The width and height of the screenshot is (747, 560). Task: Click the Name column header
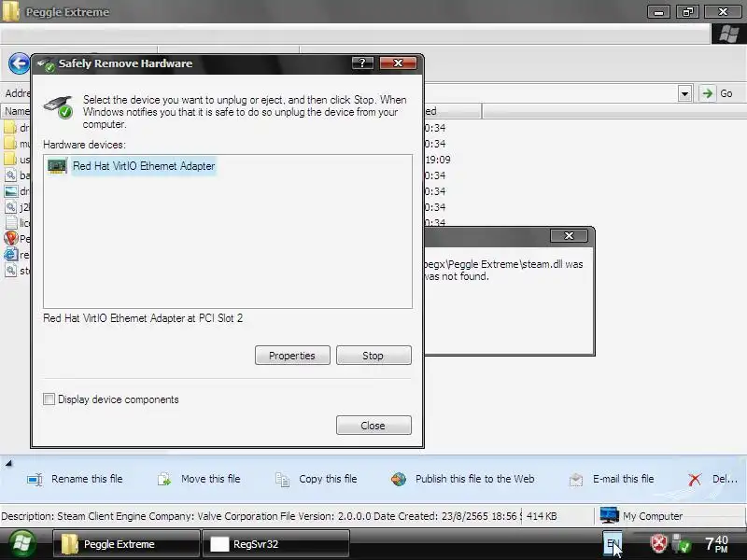(x=16, y=111)
